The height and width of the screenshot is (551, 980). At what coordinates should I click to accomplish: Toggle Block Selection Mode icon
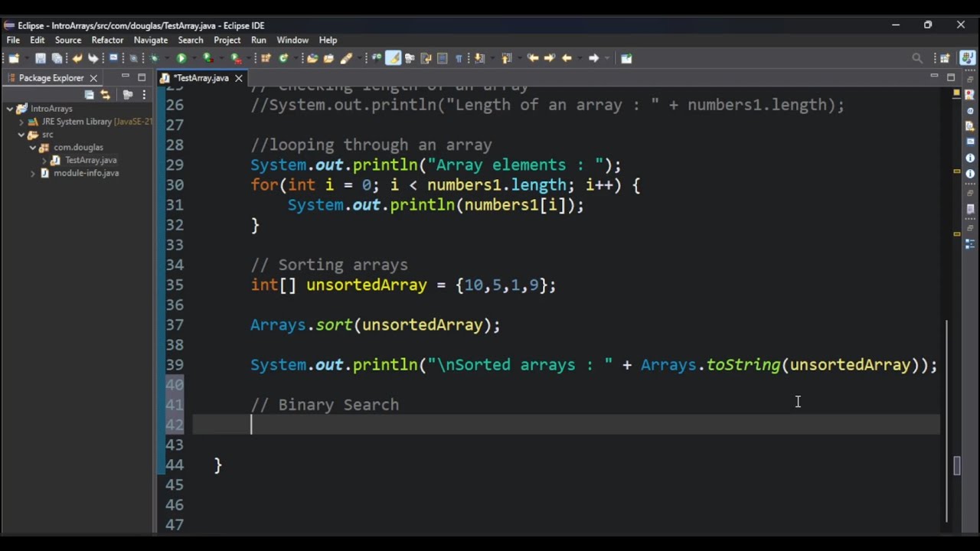pyautogui.click(x=442, y=58)
